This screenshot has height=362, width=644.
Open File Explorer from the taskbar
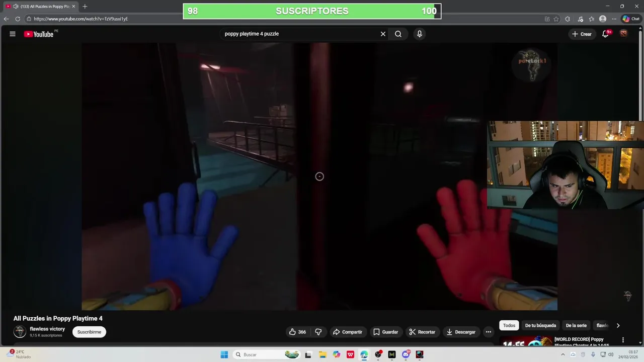click(x=323, y=354)
